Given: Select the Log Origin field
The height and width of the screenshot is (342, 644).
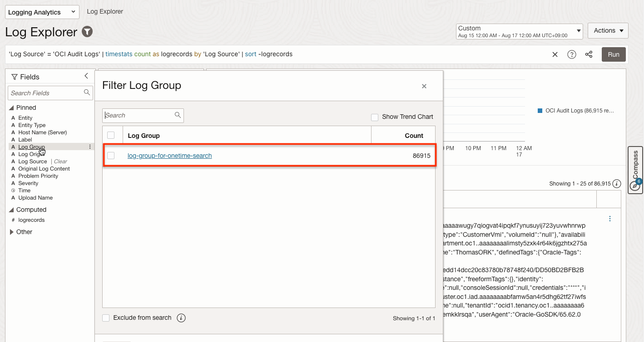Looking at the screenshot, I should pos(31,154).
